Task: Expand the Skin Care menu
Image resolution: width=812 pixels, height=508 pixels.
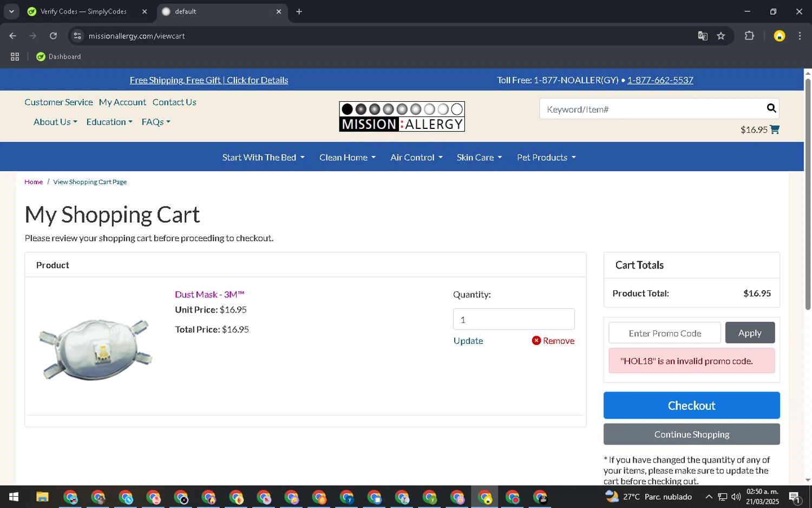Action: (x=479, y=158)
